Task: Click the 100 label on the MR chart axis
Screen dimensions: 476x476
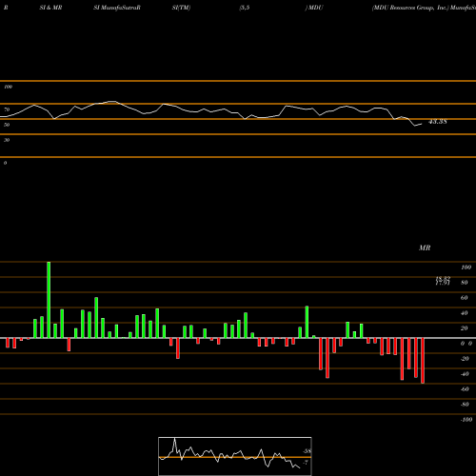Action: (x=466, y=268)
